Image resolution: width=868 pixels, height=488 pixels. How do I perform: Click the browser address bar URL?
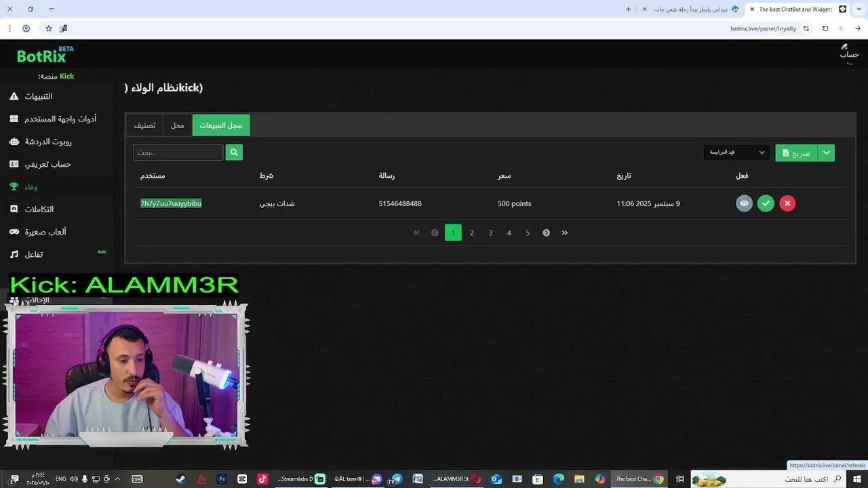[763, 28]
